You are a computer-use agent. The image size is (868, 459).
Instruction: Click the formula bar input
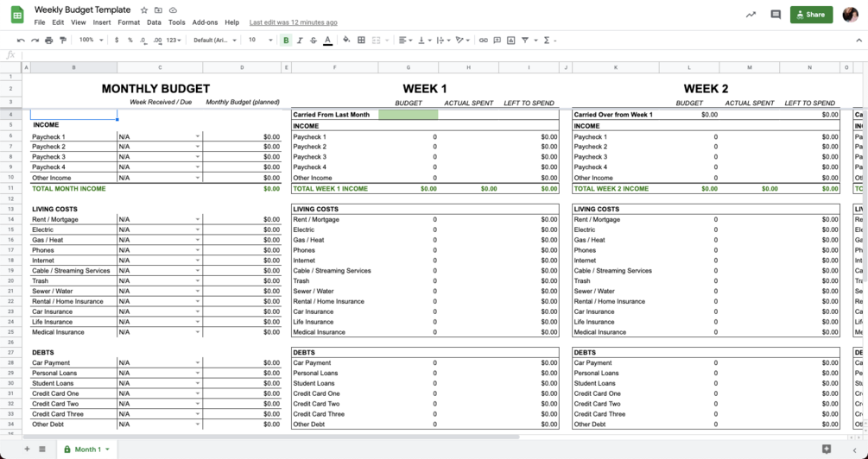click(443, 55)
